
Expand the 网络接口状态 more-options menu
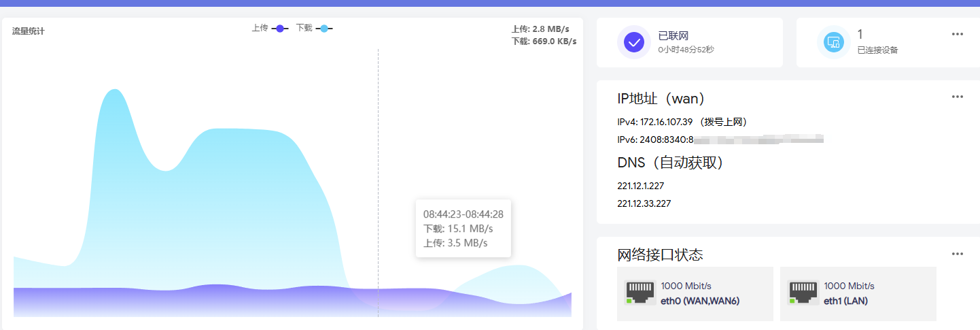pyautogui.click(x=958, y=254)
